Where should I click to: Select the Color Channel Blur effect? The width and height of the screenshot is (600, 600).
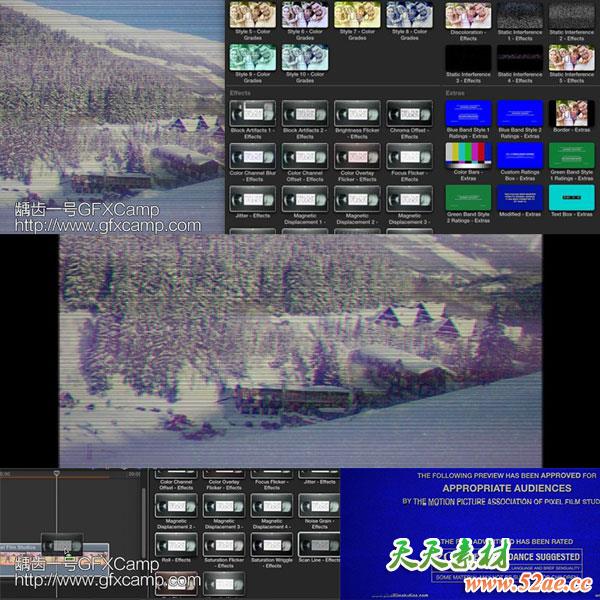click(252, 156)
